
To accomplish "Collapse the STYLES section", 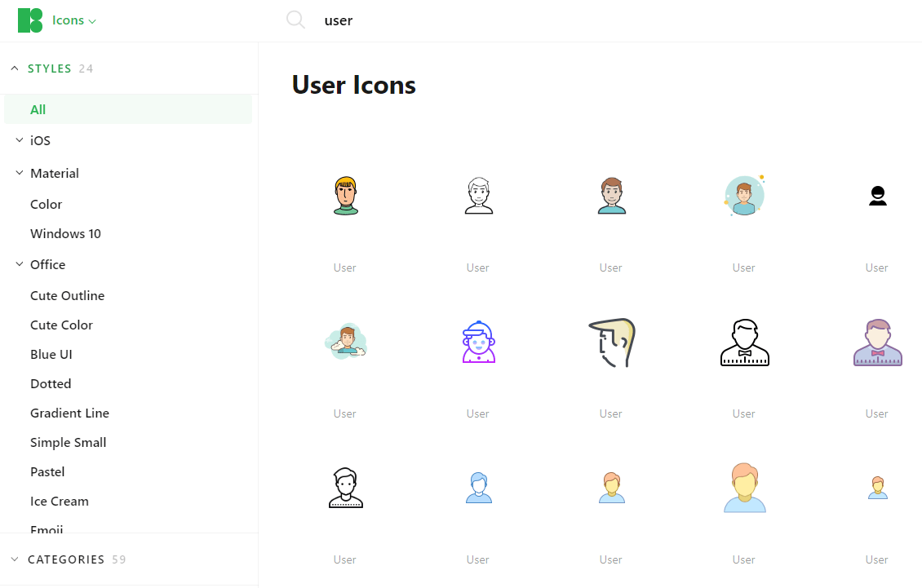I will [x=15, y=69].
